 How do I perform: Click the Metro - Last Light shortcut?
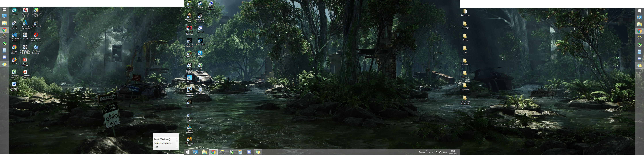pos(189,142)
